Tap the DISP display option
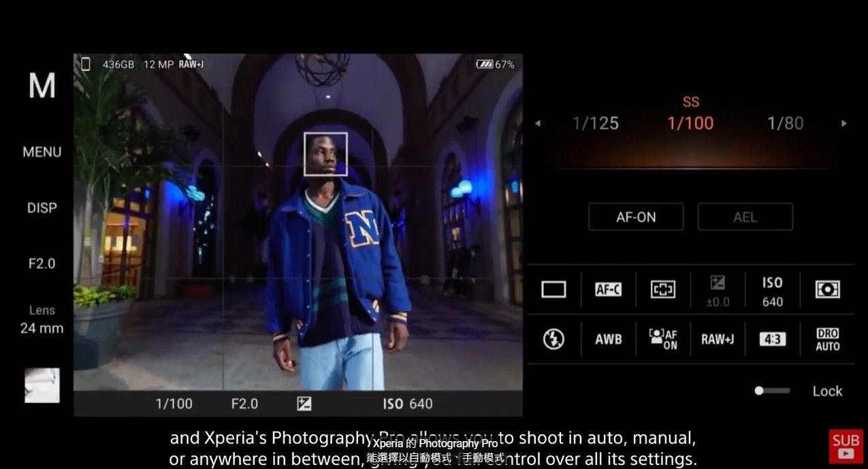Image resolution: width=868 pixels, height=469 pixels. (x=42, y=208)
